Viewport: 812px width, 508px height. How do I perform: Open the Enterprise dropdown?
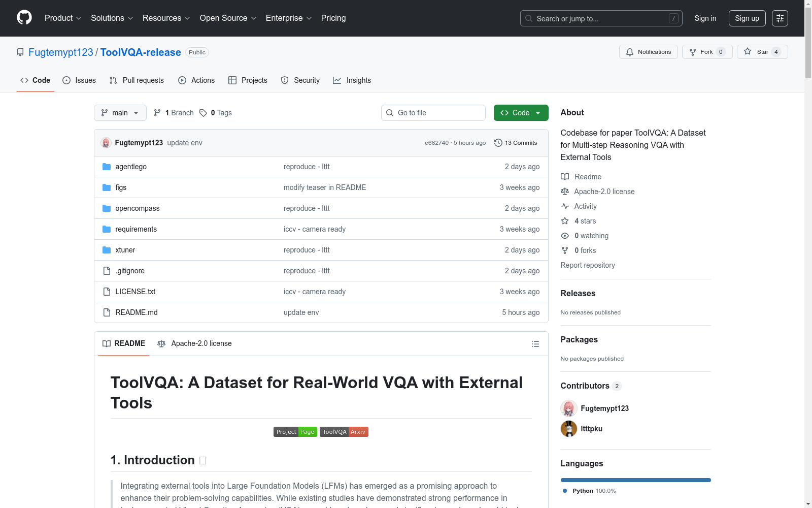coord(289,18)
